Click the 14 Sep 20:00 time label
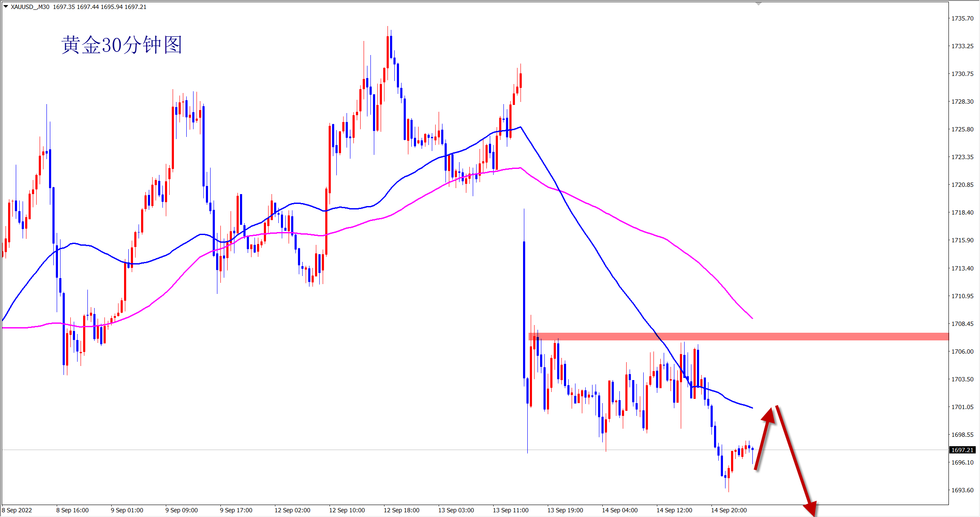The width and height of the screenshot is (980, 517). click(729, 510)
